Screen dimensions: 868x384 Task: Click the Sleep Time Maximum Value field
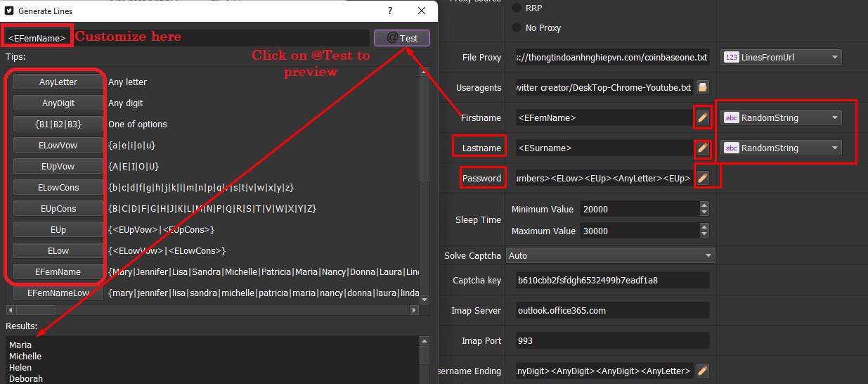tap(639, 231)
